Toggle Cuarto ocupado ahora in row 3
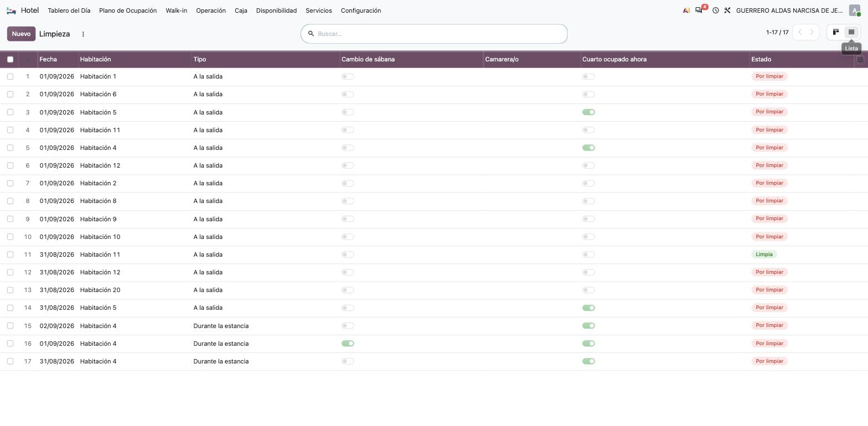Viewport: 868px width, 426px height. [x=588, y=112]
